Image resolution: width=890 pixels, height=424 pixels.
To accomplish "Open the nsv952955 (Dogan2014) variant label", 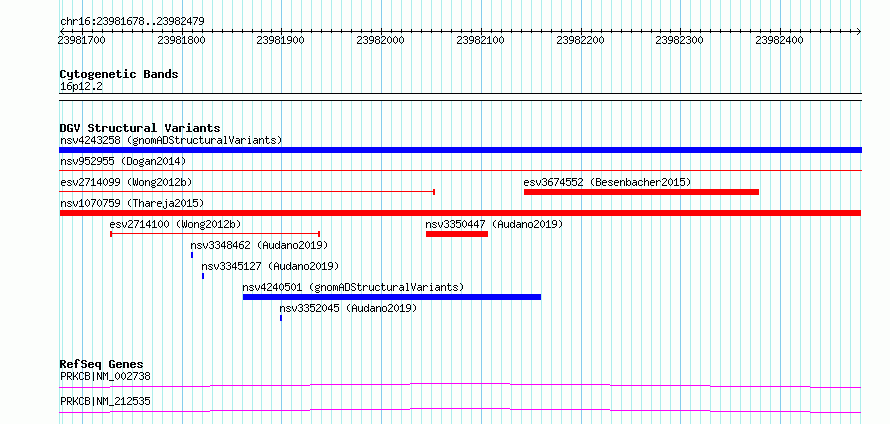I will click(123, 161).
